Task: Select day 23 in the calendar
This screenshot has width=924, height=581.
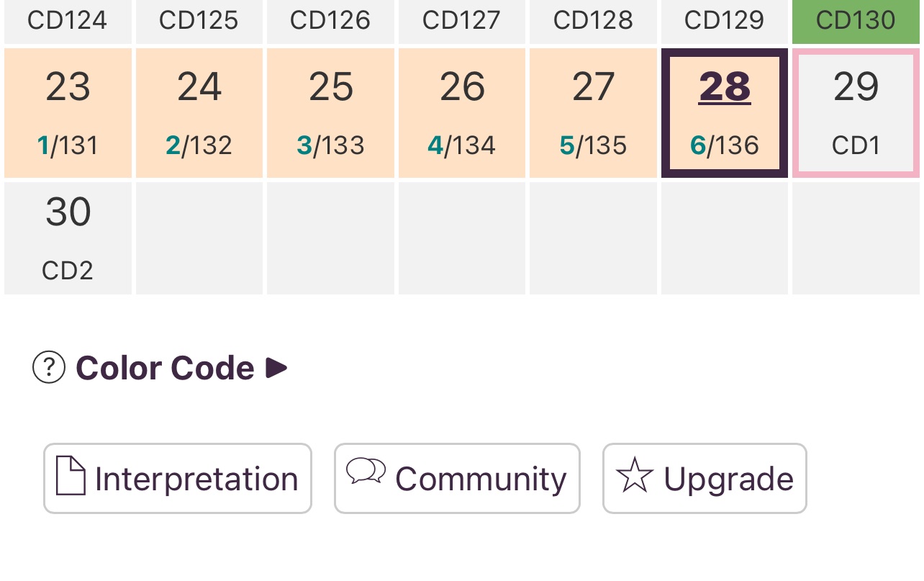Action: click(68, 112)
